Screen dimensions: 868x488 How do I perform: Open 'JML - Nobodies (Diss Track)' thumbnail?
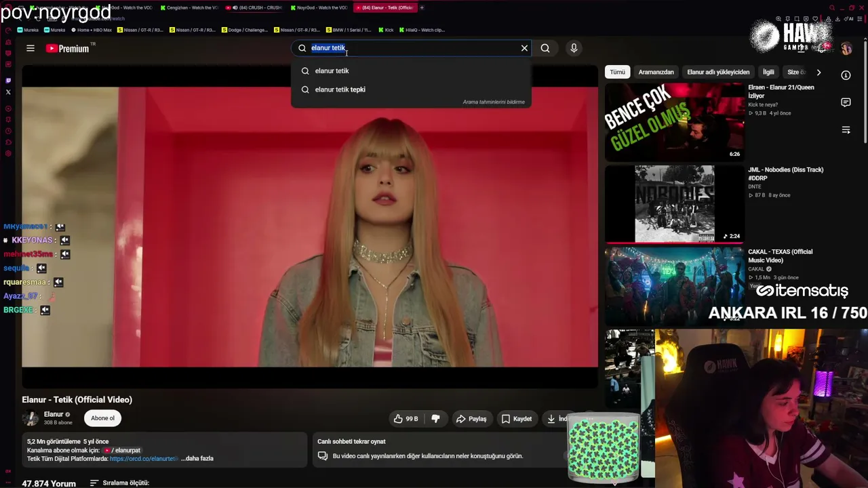pyautogui.click(x=674, y=203)
